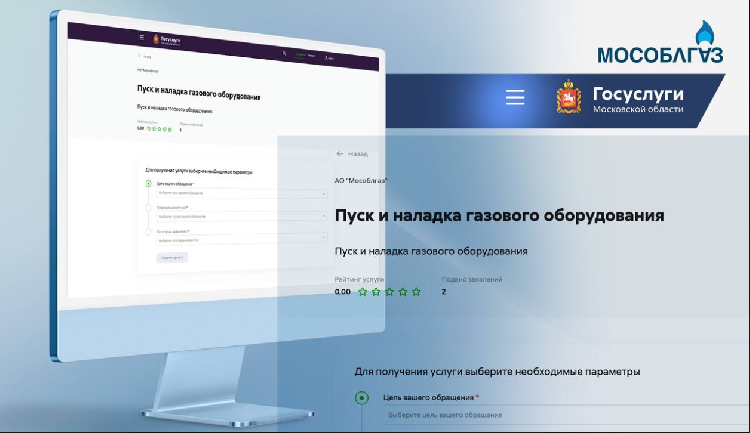
Task: Click the enlarged АО "Мособлгаз" text
Action: click(x=361, y=180)
